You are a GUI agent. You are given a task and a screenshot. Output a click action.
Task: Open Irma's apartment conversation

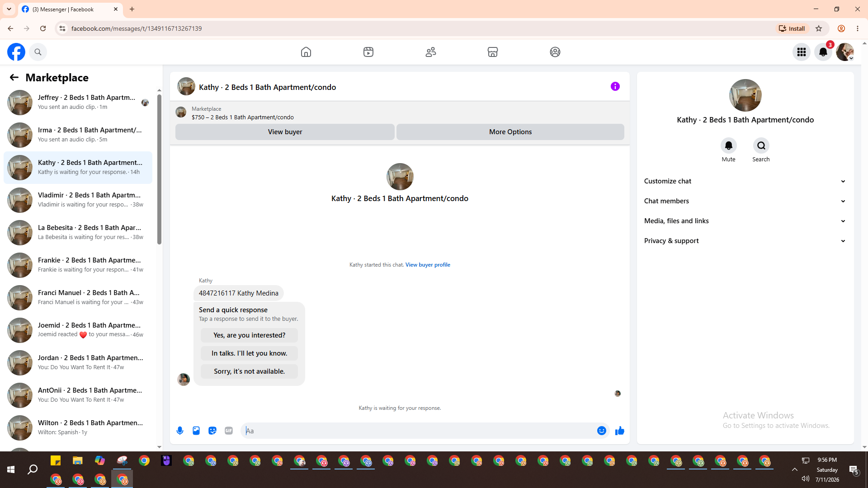coord(78,135)
